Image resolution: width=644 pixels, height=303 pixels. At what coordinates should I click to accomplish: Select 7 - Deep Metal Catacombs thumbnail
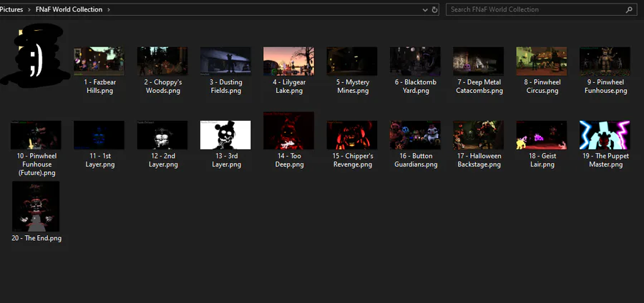479,61
